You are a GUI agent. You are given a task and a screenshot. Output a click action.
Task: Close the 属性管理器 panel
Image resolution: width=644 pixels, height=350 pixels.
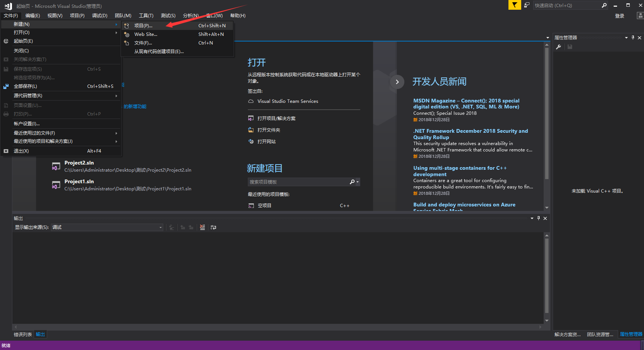coord(640,37)
